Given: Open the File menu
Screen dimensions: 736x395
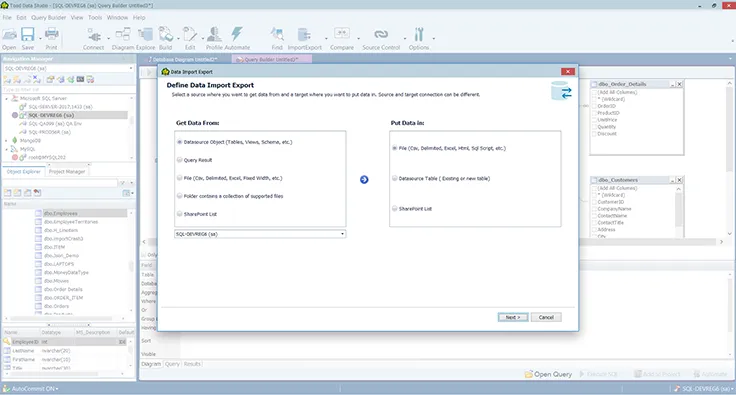Looking at the screenshot, I should [7, 17].
